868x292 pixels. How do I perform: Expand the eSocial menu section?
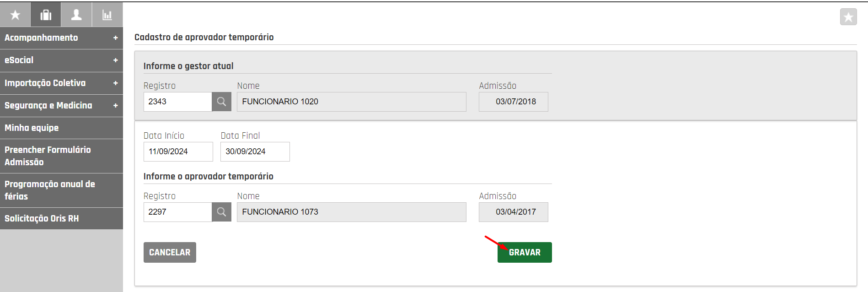tap(115, 60)
